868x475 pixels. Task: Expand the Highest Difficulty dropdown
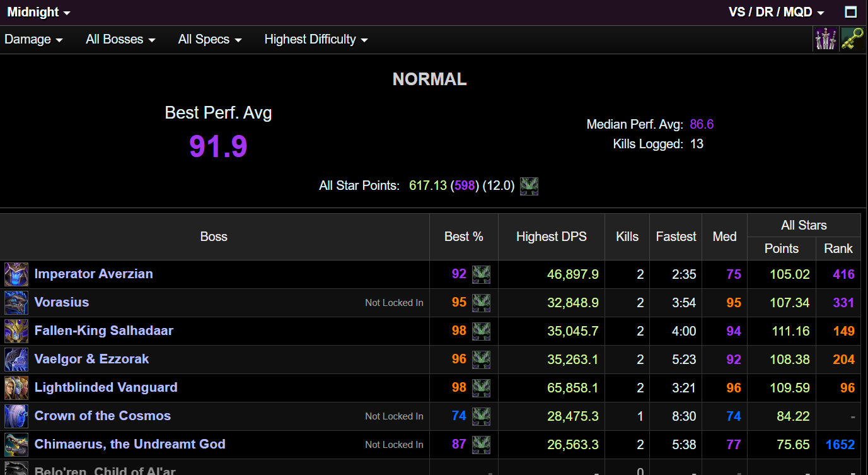316,39
